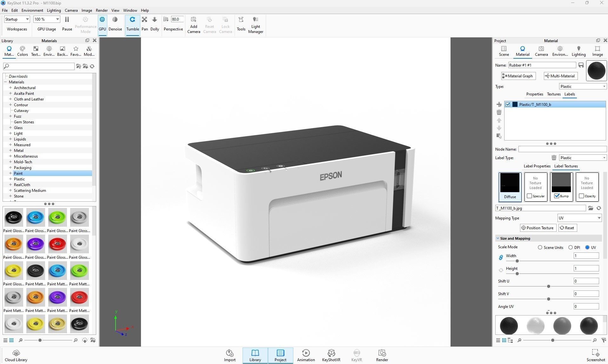Select the Plastic folder in tree
This screenshot has width=608, height=364.
19,179
